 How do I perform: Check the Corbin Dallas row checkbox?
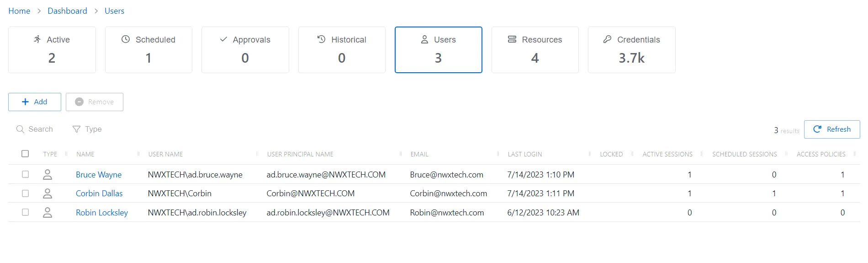(x=25, y=193)
